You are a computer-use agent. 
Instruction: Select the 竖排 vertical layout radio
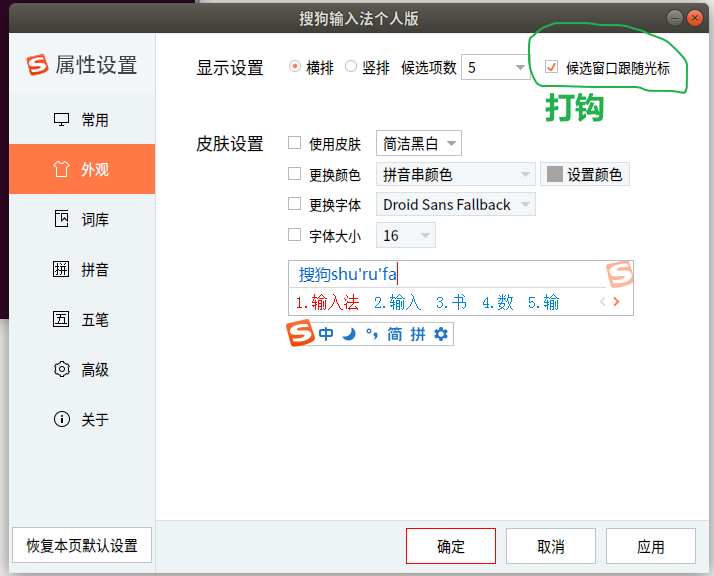351,66
